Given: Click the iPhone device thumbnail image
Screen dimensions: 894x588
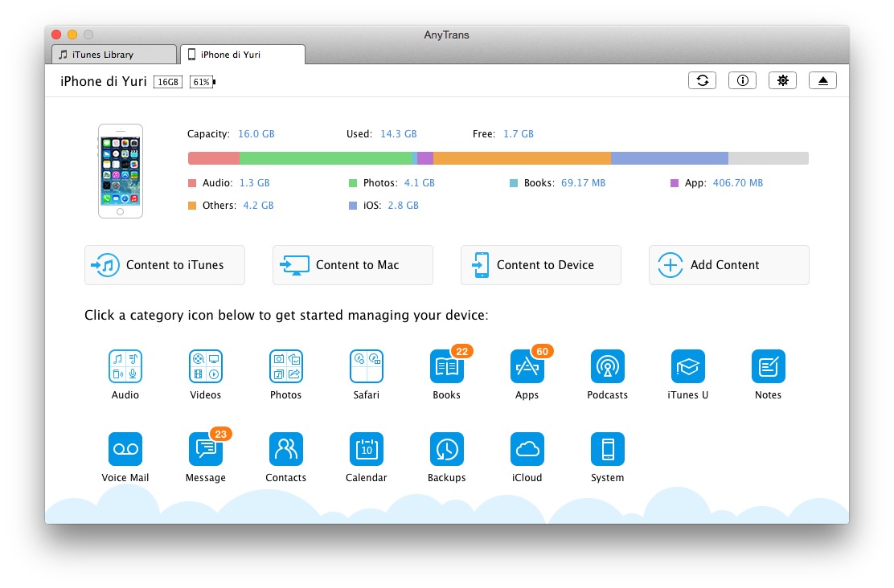Looking at the screenshot, I should pos(121,171).
